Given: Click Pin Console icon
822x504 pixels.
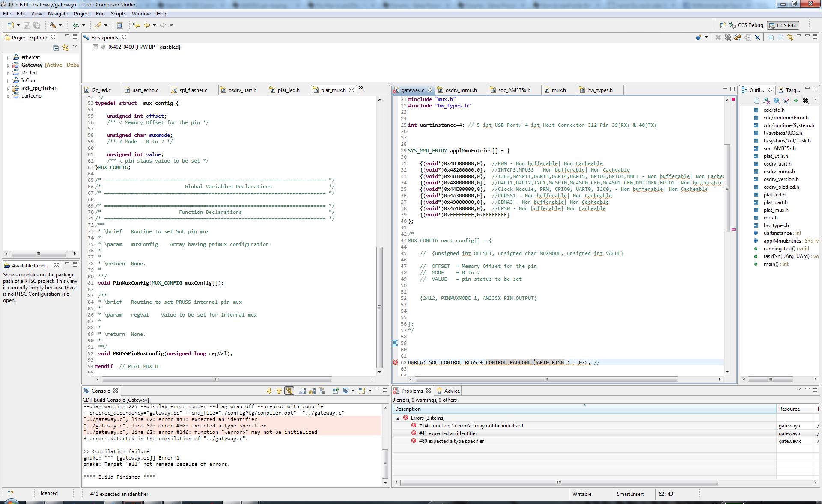Looking at the screenshot, I should [336, 391].
